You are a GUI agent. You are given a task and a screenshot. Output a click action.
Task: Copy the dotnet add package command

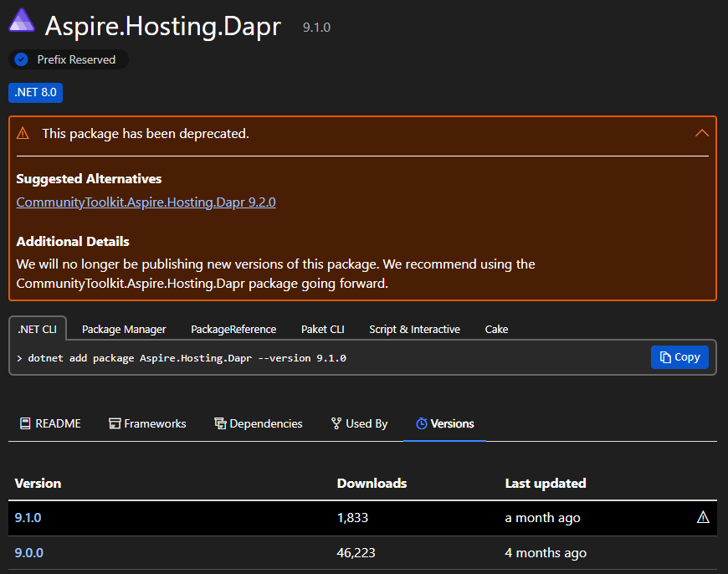tap(679, 357)
